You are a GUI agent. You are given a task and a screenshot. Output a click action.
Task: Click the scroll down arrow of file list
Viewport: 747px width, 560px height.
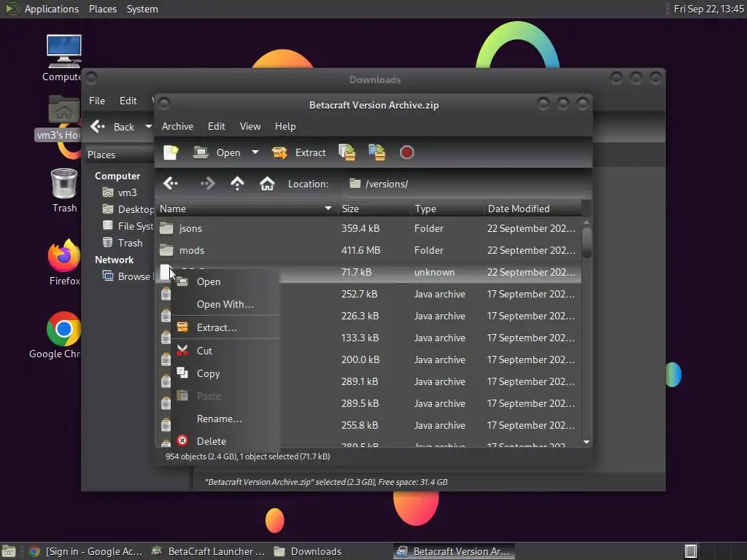pos(587,443)
